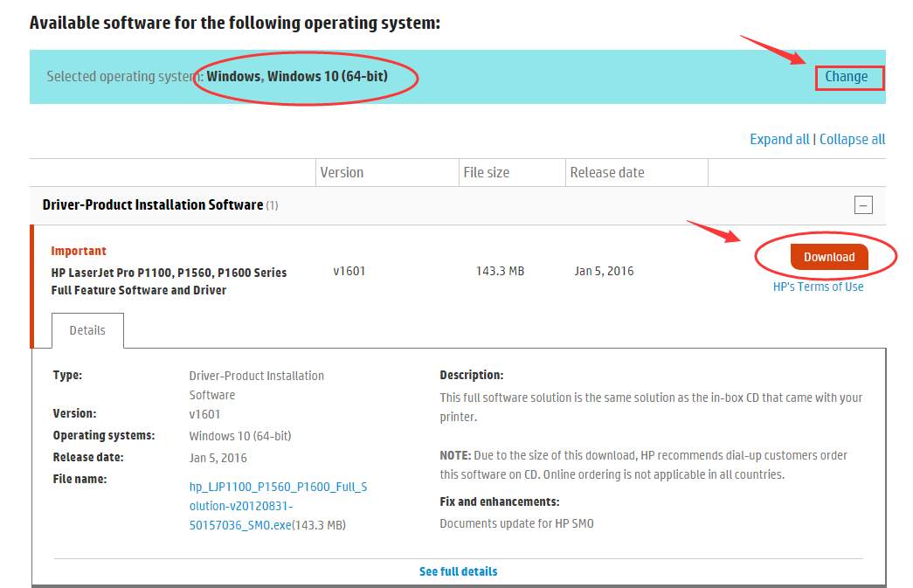Click Windows 10 (64-bit) under Operating systems
Image resolution: width=913 pixels, height=588 pixels.
point(240,436)
